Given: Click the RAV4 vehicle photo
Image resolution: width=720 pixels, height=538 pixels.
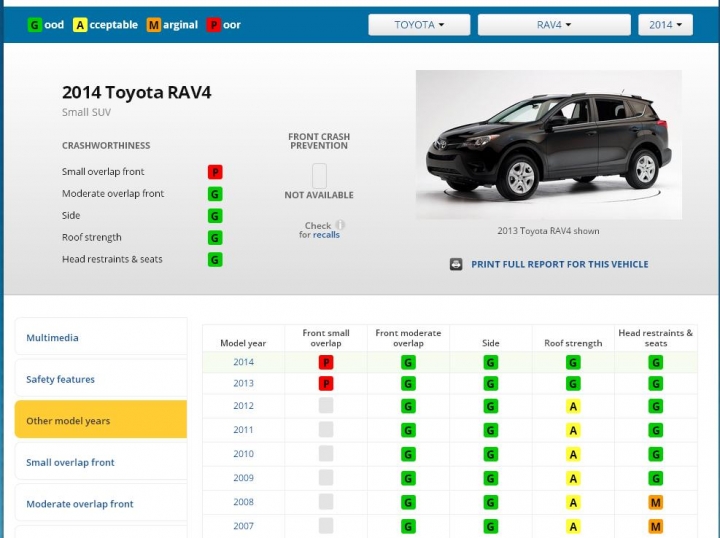Looking at the screenshot, I should point(549,144).
